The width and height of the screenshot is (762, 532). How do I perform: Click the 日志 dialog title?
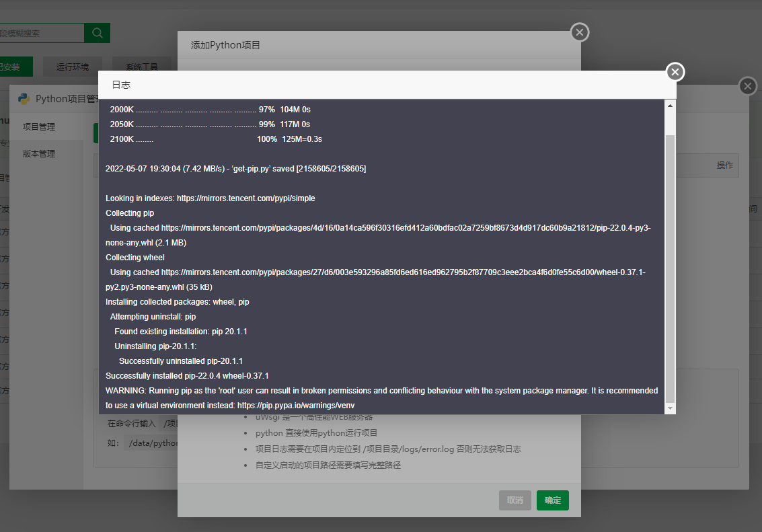(121, 85)
